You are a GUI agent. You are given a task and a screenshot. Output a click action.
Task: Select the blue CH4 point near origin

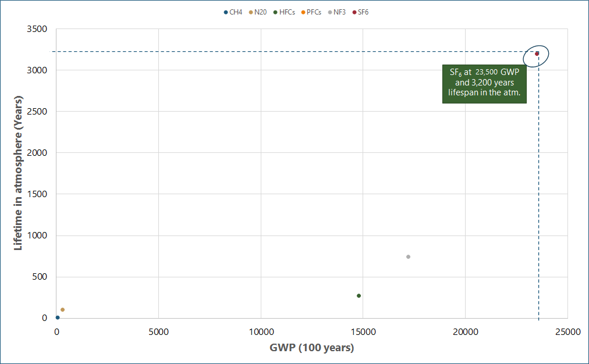58,317
